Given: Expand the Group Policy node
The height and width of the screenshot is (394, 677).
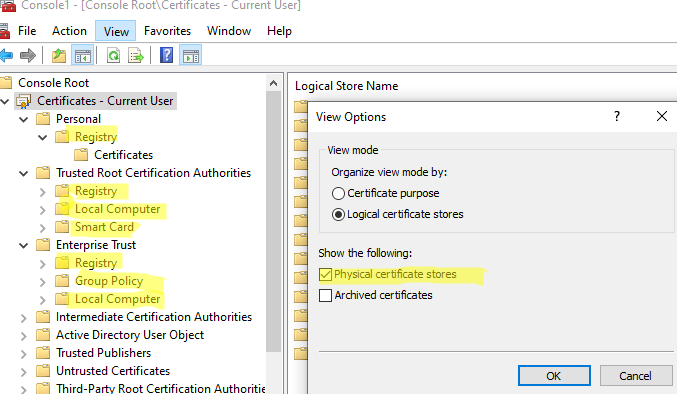Looking at the screenshot, I should point(42,282).
